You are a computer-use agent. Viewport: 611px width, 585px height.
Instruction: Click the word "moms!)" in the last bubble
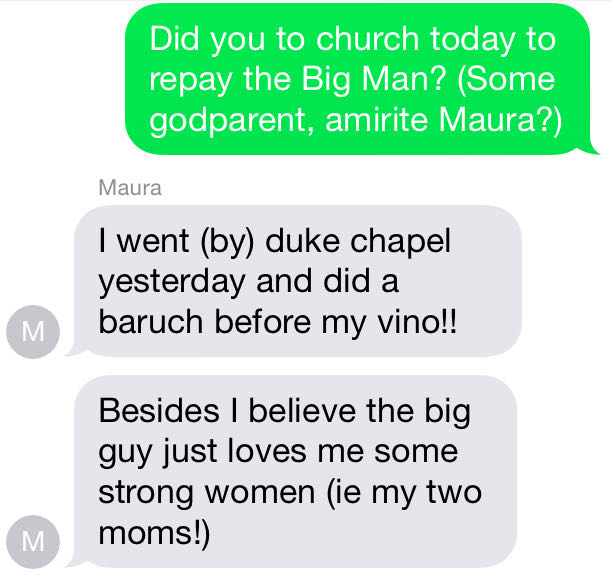coord(155,531)
